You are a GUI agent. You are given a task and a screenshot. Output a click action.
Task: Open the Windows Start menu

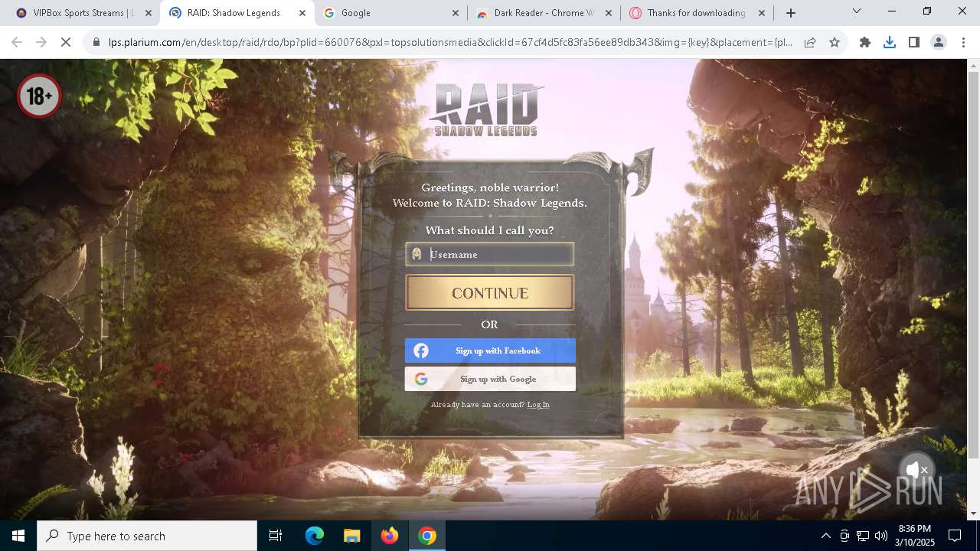pos(18,536)
